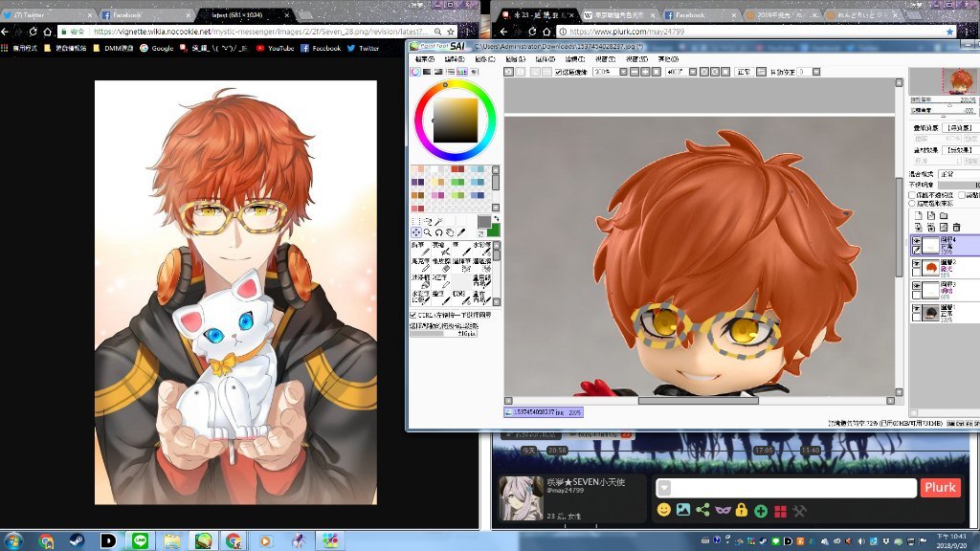
Task: Select the Rotate view tool in SAI
Action: [438, 232]
